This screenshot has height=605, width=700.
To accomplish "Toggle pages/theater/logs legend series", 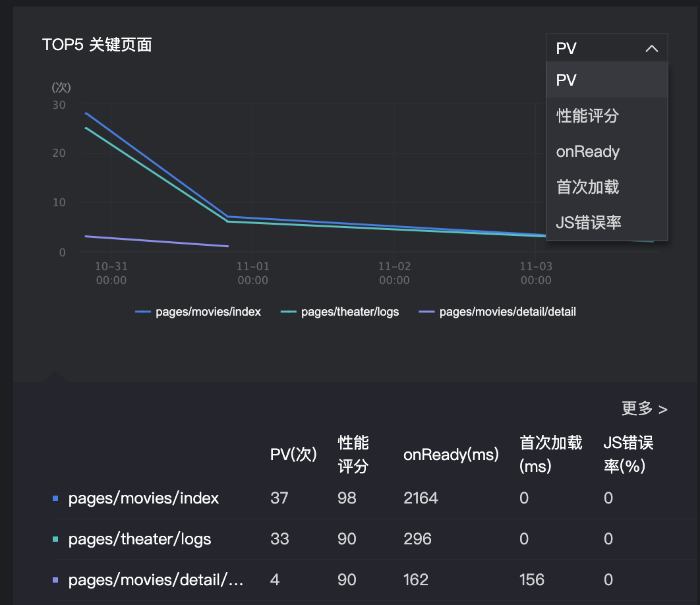I will pos(340,312).
